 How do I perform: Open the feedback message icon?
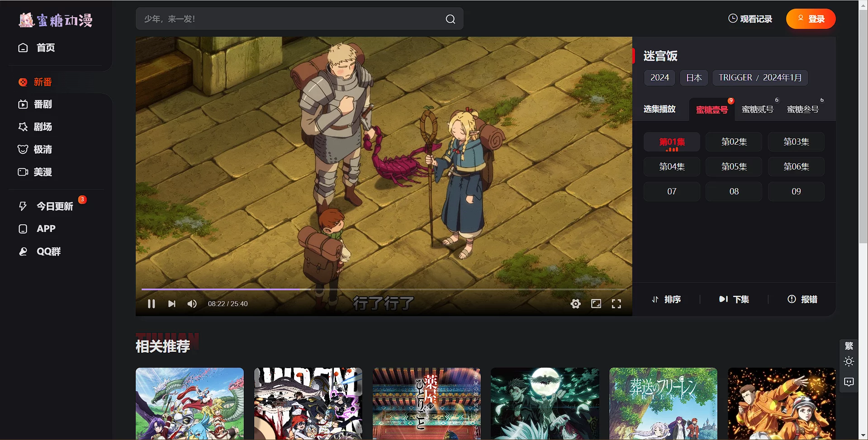(x=849, y=382)
